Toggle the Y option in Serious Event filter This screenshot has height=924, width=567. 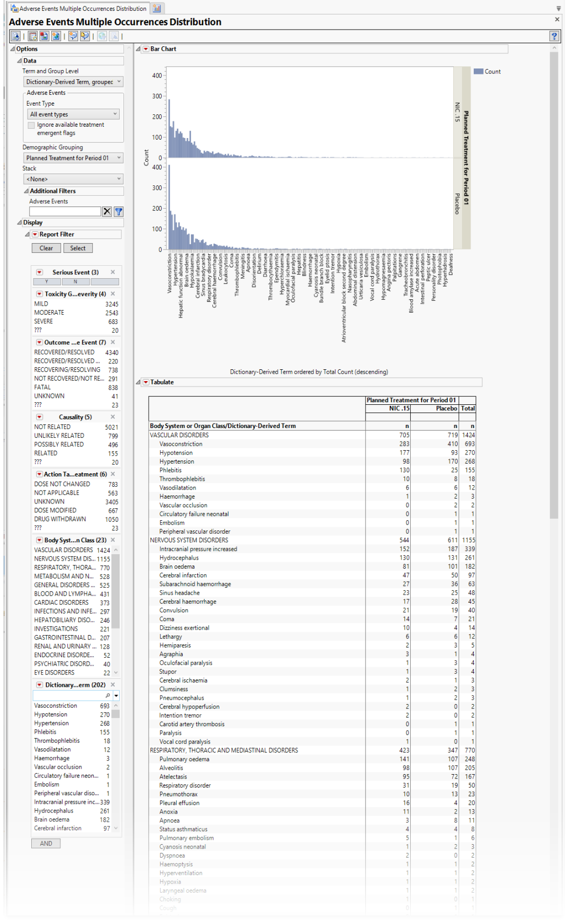(x=46, y=282)
